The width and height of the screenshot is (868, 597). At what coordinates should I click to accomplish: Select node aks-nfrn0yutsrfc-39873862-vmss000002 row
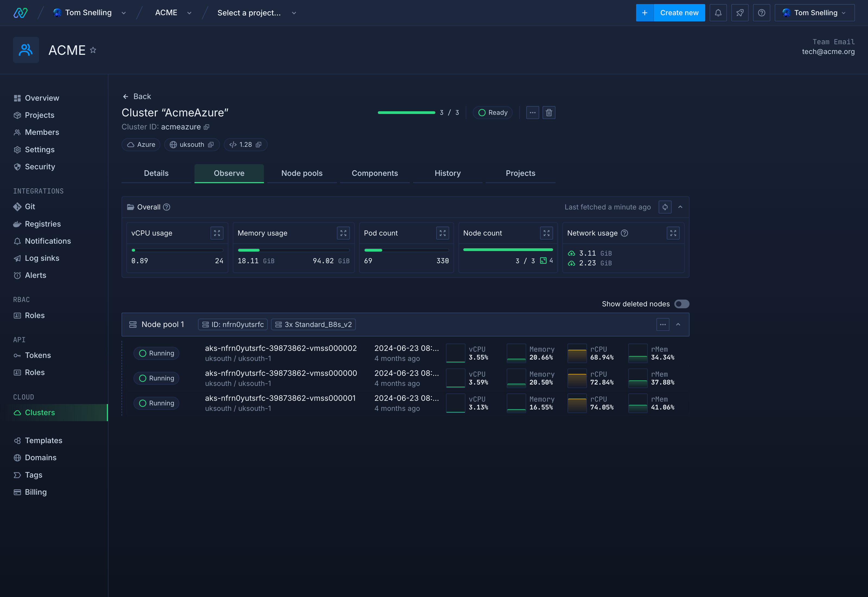point(280,348)
